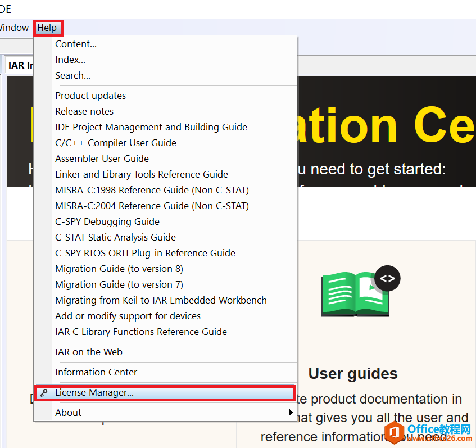This screenshot has height=448, width=476.
Task: Expand the About submenu
Action: pos(165,413)
